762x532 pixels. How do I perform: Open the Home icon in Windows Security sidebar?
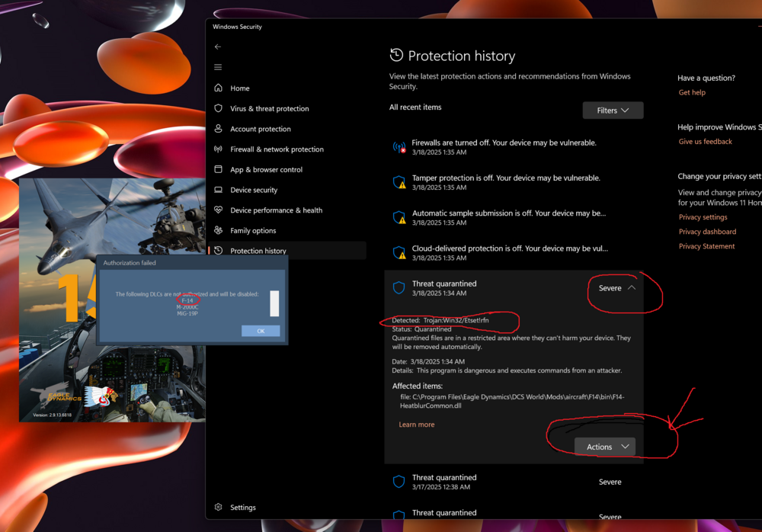217,88
